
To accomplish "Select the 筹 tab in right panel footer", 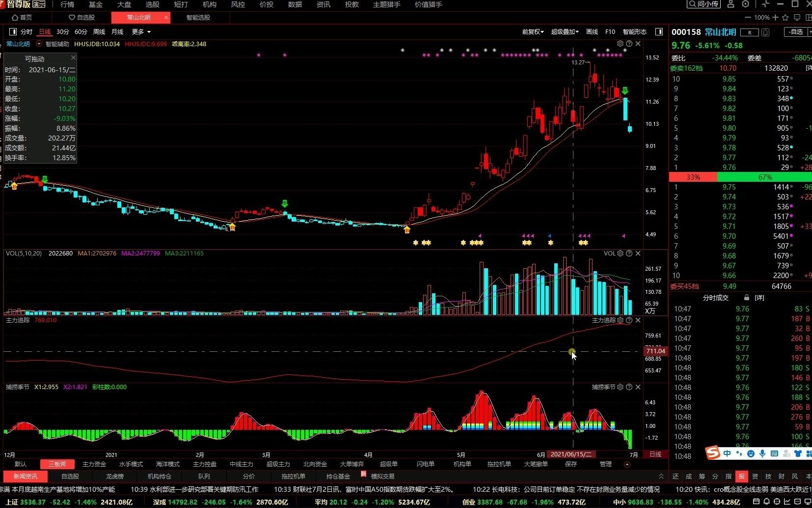I will 702,477.
